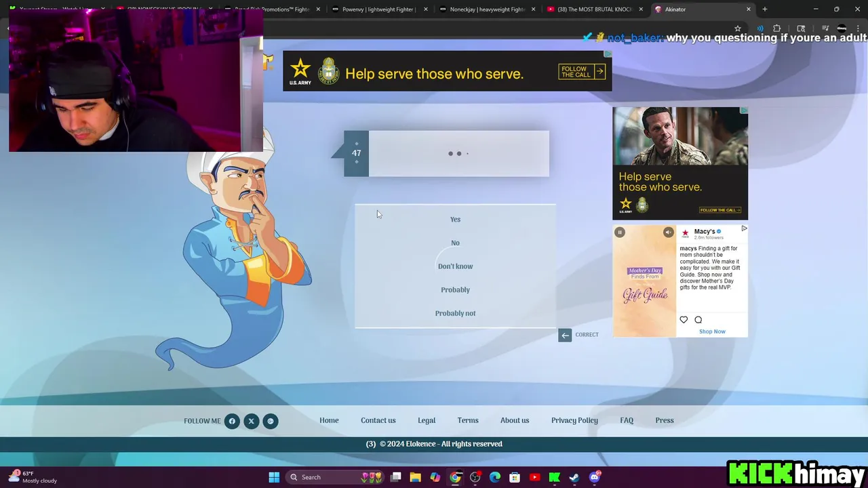The image size is (868, 488).
Task: Choose the Probably answer
Action: (455, 289)
